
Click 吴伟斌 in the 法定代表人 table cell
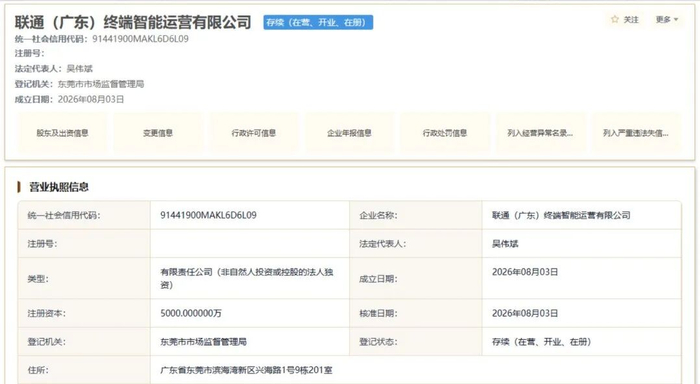coord(505,244)
